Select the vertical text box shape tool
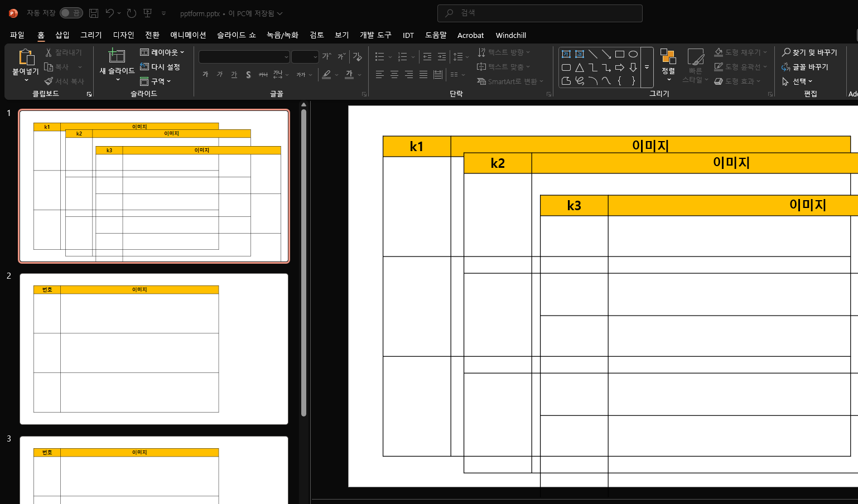 coord(580,54)
